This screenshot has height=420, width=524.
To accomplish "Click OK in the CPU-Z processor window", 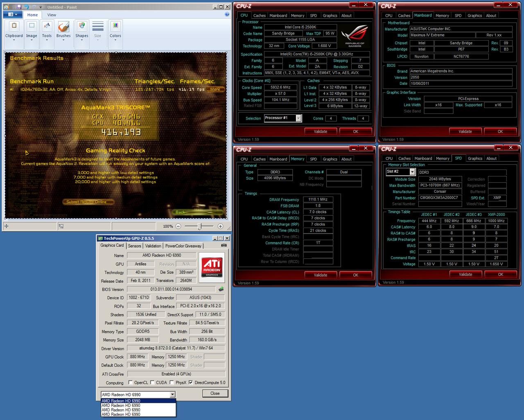I will pos(356,131).
